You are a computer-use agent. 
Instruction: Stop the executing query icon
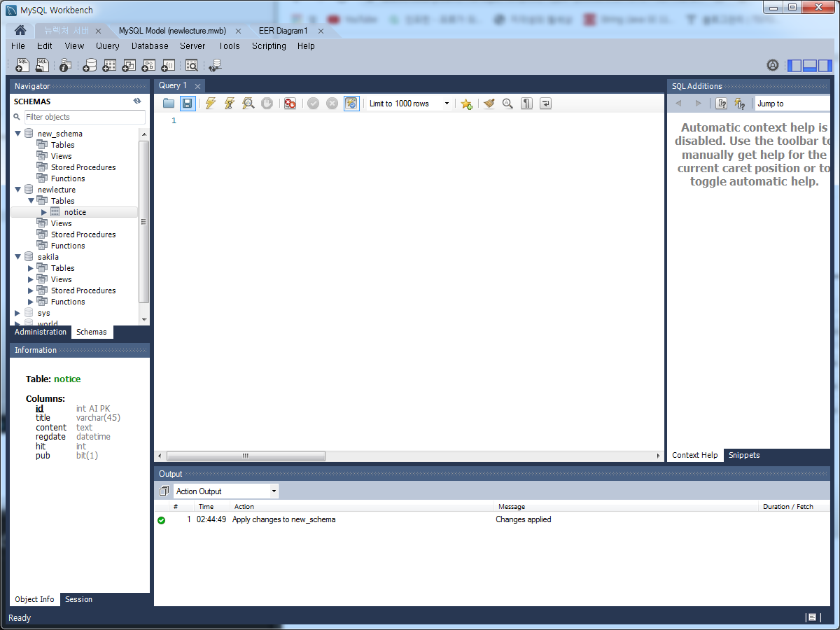pyautogui.click(x=267, y=104)
